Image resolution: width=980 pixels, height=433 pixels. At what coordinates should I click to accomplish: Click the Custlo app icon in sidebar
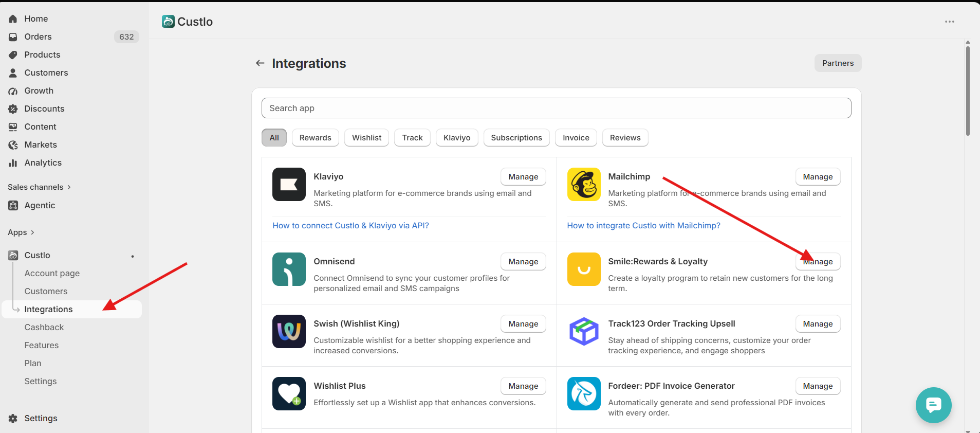tap(13, 256)
